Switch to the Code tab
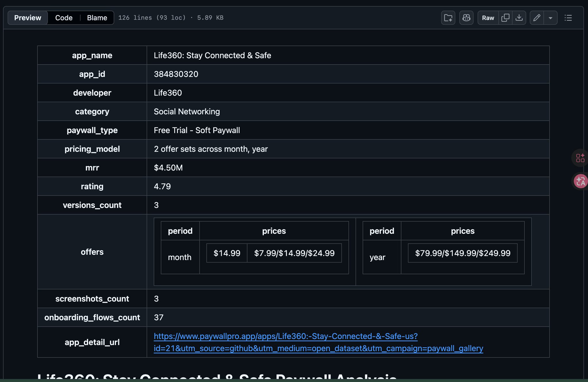The width and height of the screenshot is (588, 382). [64, 18]
